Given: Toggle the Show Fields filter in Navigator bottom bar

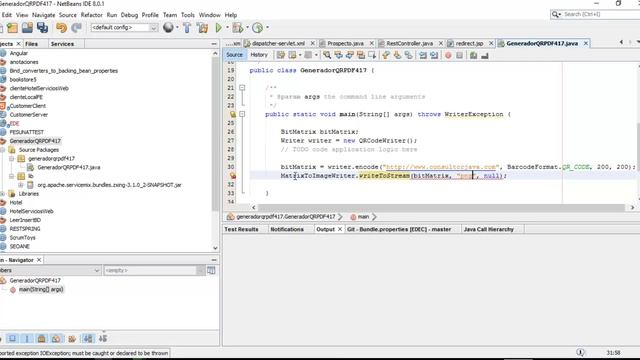Looking at the screenshot, I should coord(12,338).
